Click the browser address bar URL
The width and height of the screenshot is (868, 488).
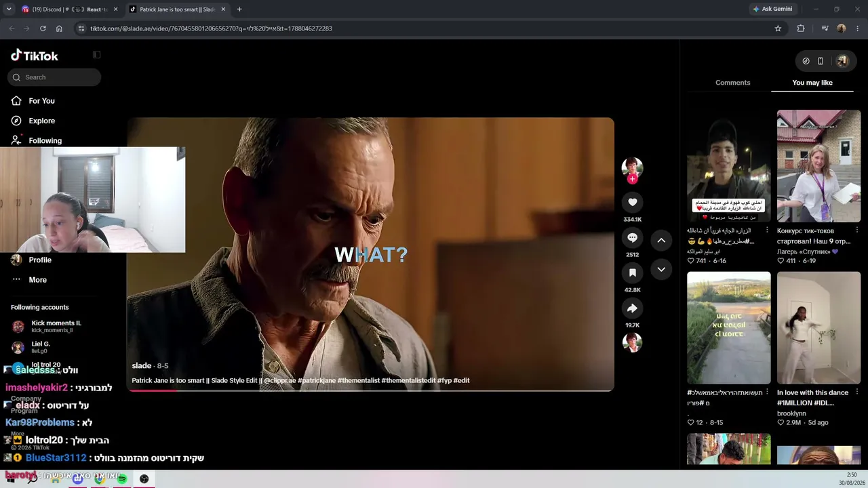[x=211, y=28]
